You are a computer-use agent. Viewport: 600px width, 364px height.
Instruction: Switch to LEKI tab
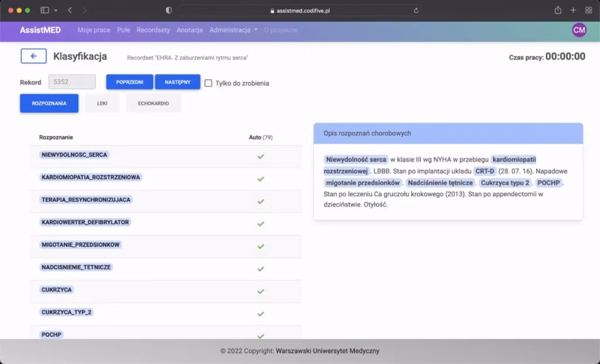click(x=102, y=103)
